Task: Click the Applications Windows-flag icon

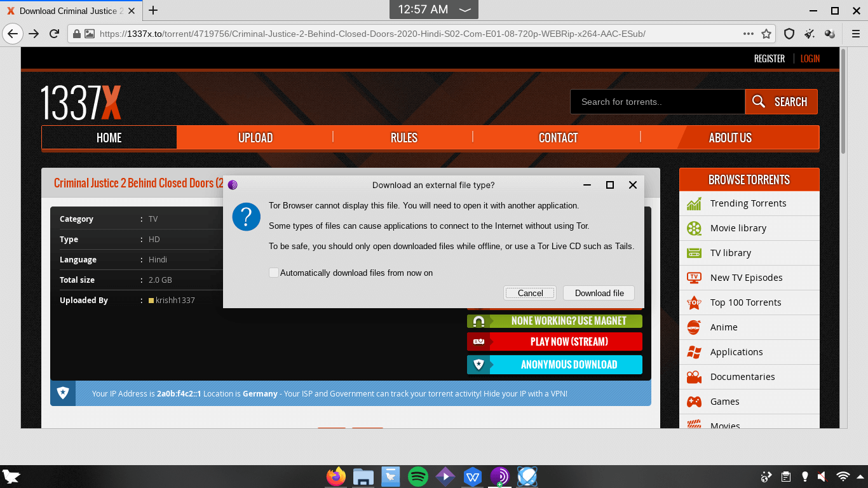Action: pos(694,352)
